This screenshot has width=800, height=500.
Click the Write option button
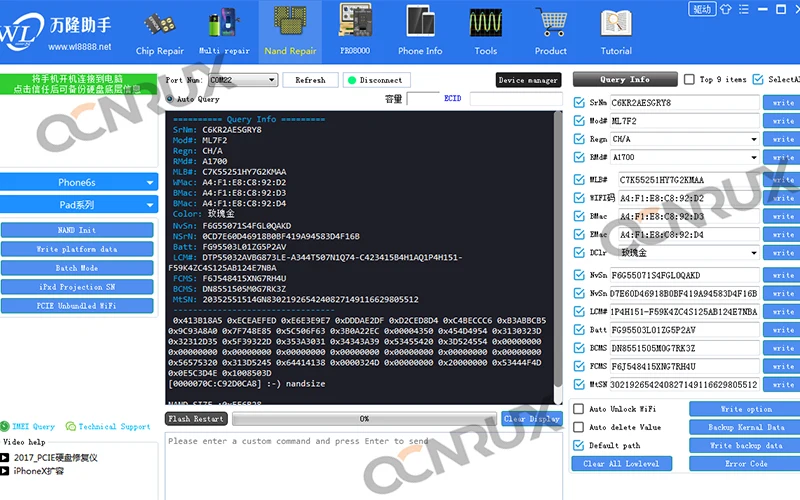[745, 409]
